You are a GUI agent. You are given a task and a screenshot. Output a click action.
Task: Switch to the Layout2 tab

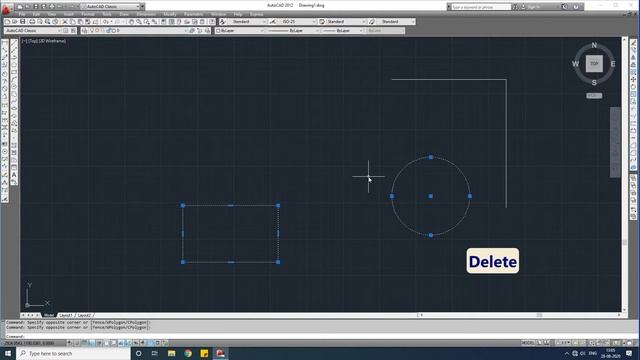(x=84, y=316)
